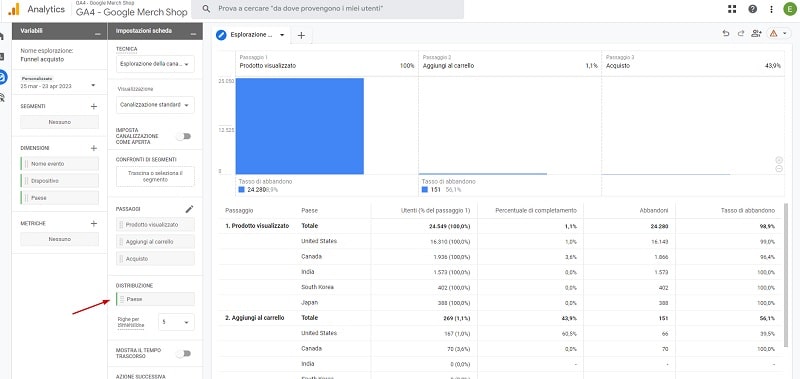Viewport: 800px width, 379px height.
Task: Open the Tecnica dropdown for funnel exploration
Action: [155, 64]
